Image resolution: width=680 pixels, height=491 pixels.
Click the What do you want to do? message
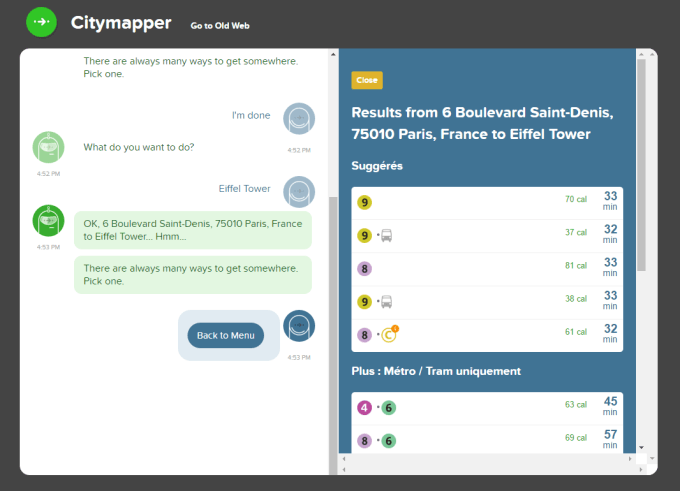(x=139, y=147)
